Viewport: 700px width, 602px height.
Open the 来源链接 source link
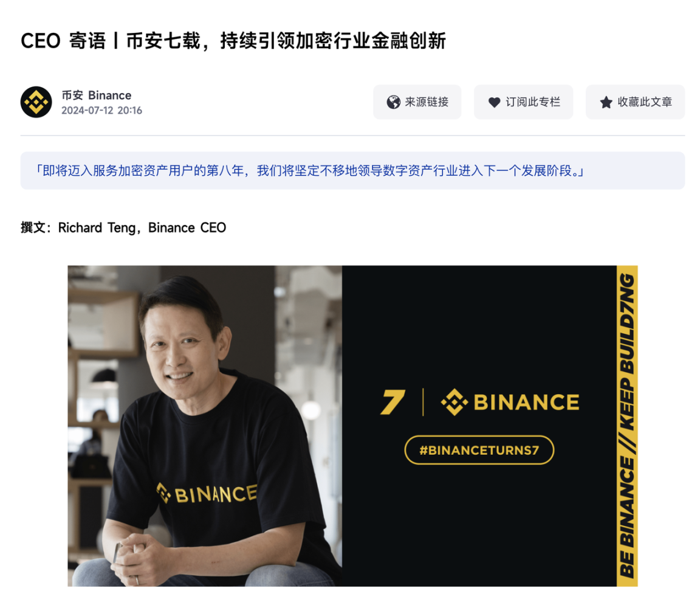click(417, 102)
